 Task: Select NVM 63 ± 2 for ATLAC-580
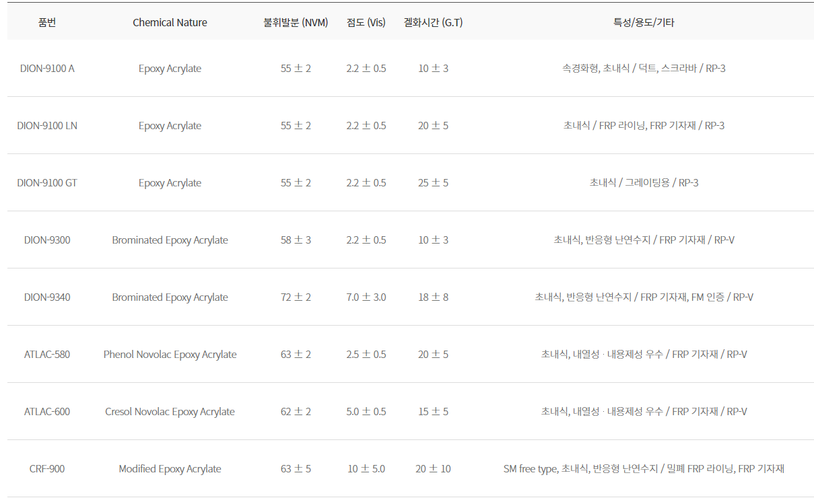(x=296, y=355)
